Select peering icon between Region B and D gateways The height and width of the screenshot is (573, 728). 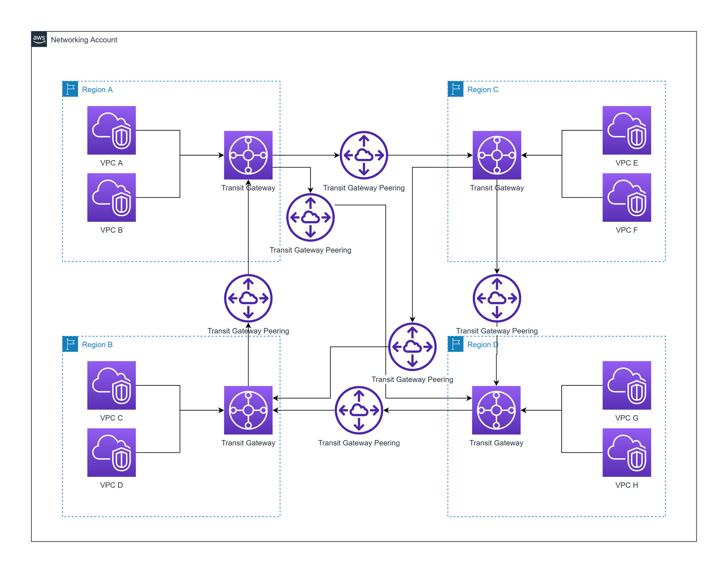(x=359, y=410)
